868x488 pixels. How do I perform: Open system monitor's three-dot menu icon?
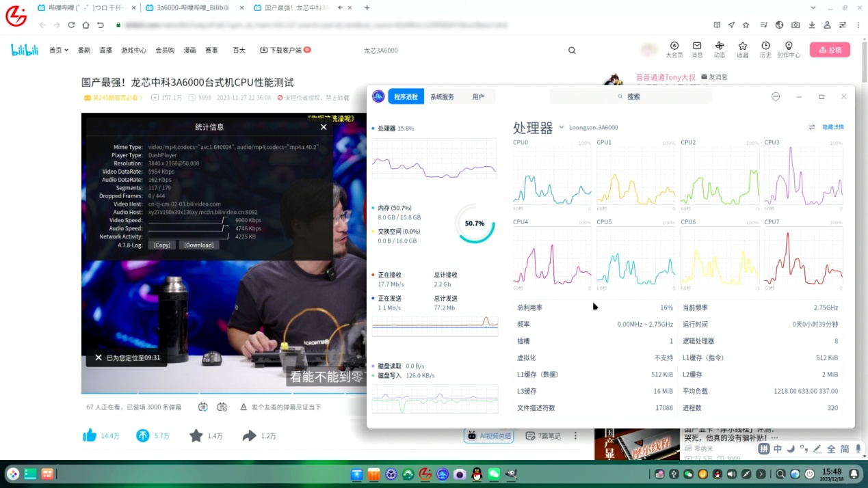pos(776,96)
